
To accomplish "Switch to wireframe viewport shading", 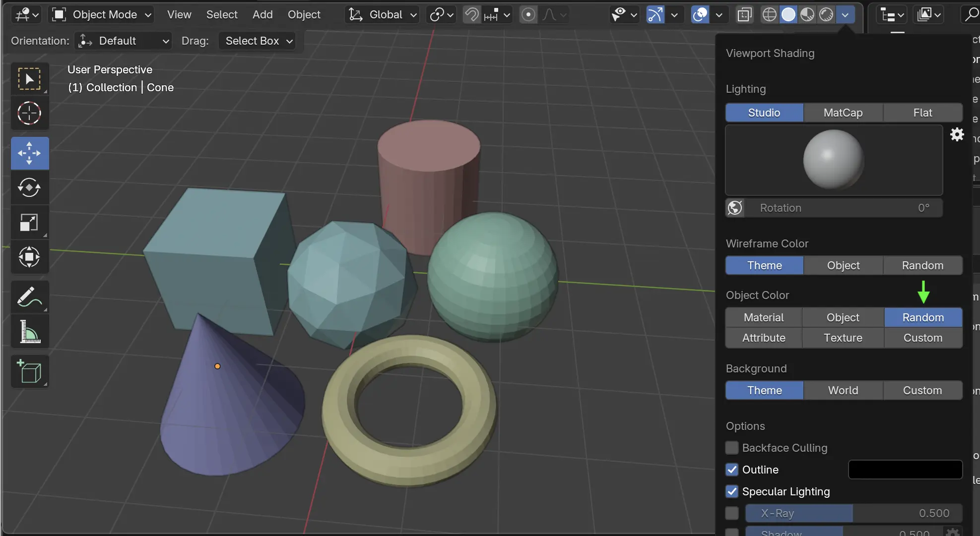I will tap(769, 15).
